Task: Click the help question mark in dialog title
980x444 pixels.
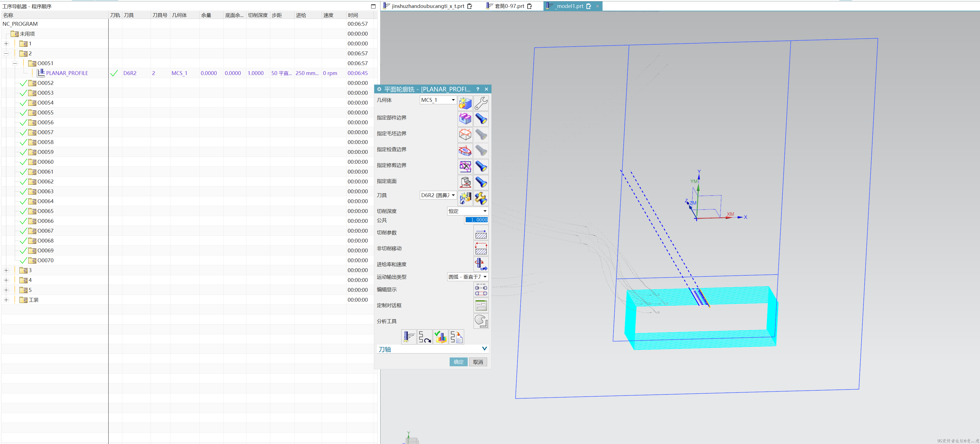Action: [478, 89]
